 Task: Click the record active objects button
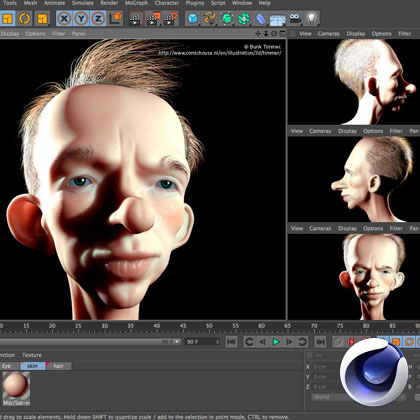pos(338,342)
